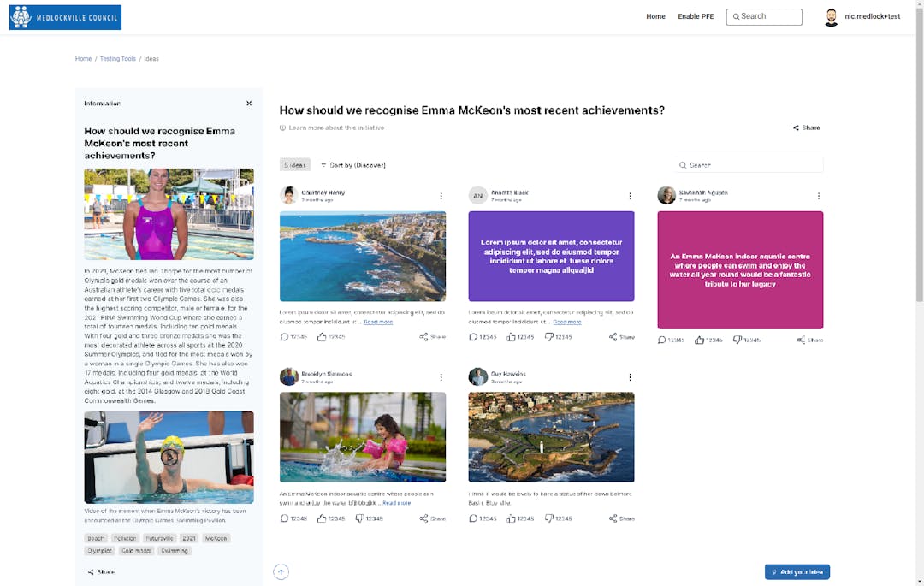The width and height of the screenshot is (924, 586).
Task: Close the Information side panel
Action: (249, 104)
